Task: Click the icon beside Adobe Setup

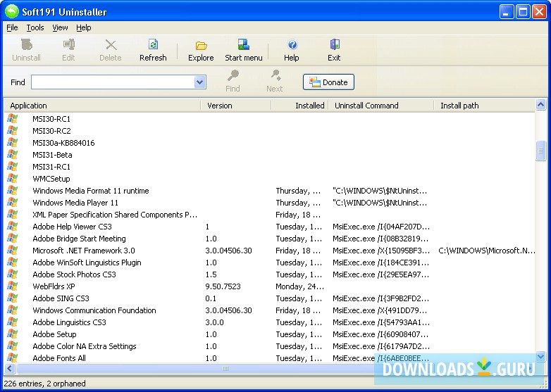Action: click(x=12, y=334)
